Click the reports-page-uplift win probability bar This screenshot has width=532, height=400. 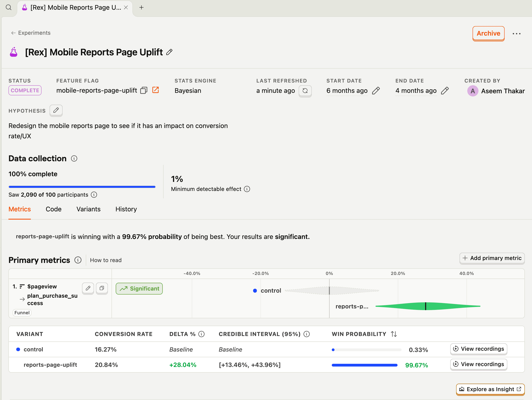(x=364, y=365)
